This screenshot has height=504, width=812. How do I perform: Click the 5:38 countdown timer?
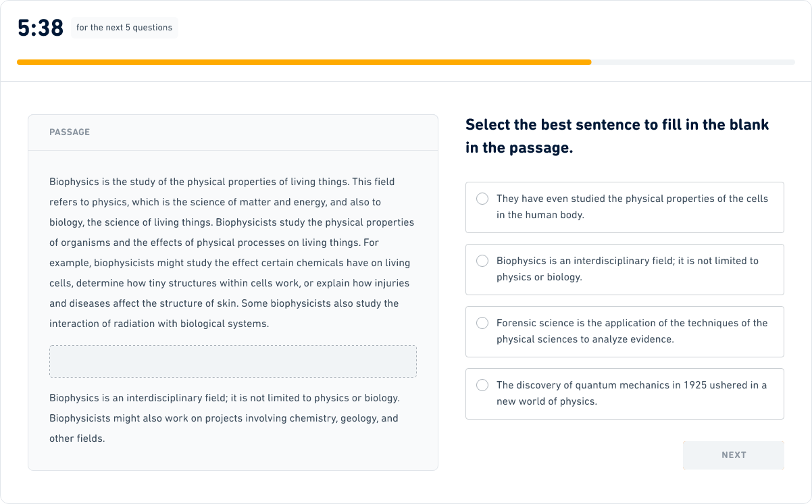tap(41, 28)
